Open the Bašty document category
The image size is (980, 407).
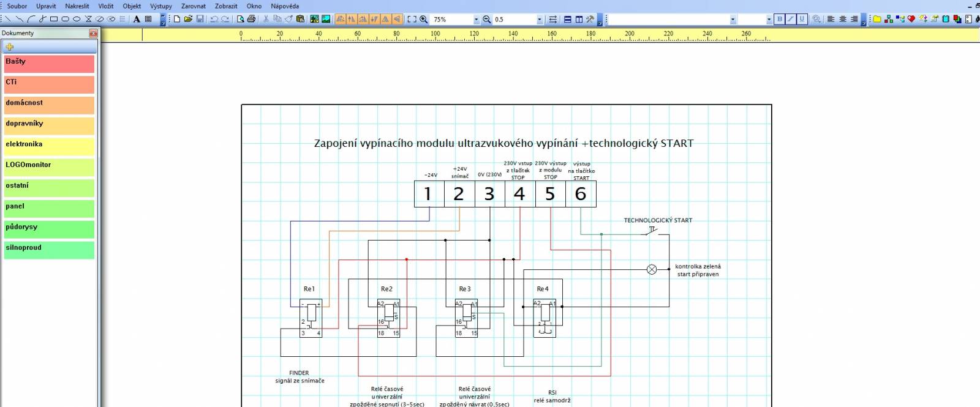point(50,64)
